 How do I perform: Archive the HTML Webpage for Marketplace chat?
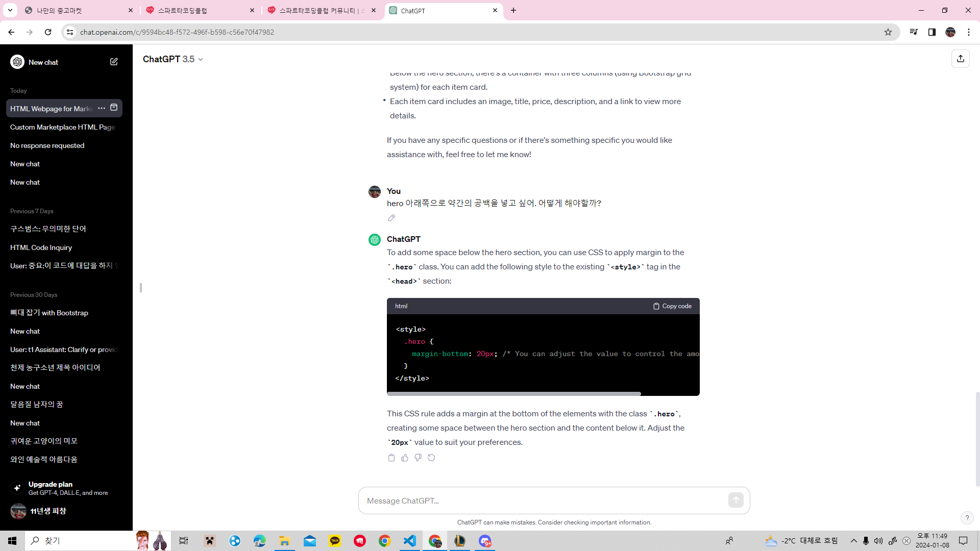pos(114,108)
